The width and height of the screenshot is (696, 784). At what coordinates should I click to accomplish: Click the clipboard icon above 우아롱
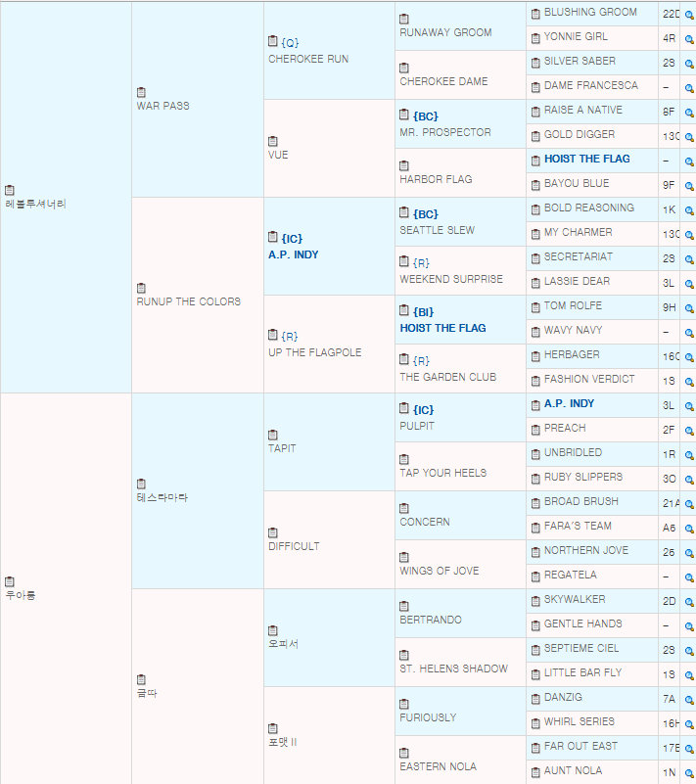[10, 582]
